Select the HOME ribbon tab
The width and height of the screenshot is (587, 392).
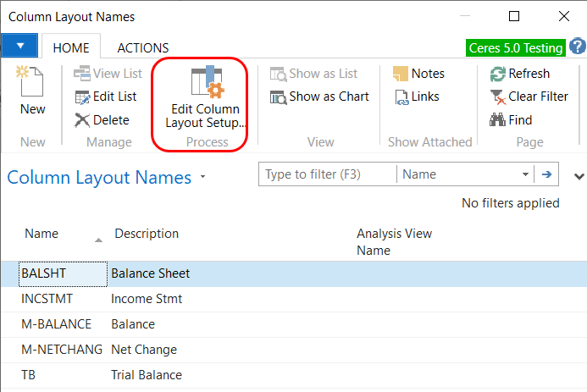[x=71, y=48]
